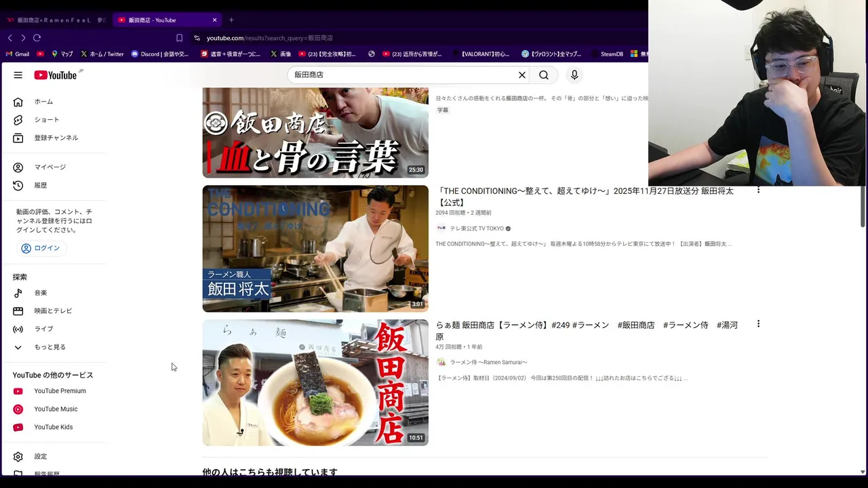Click the ラーメン侍 channel avatar

(441, 363)
